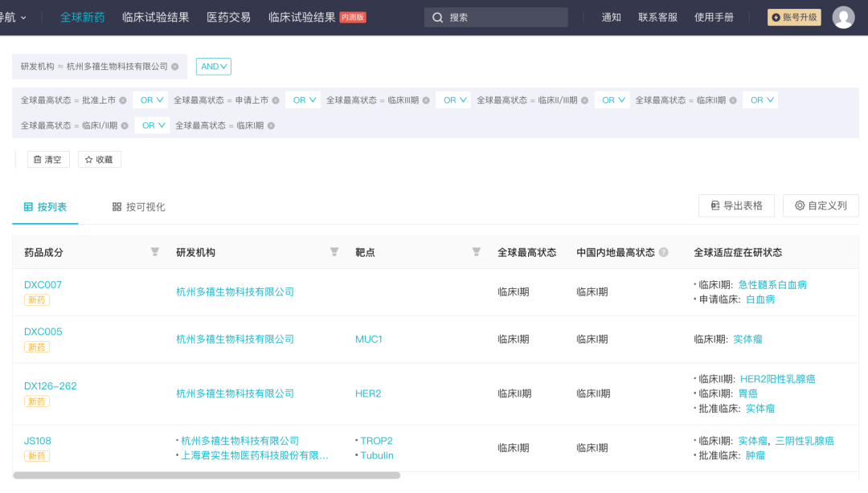Expand the OR dropdown after 批准上市
This screenshot has height=493, width=868.
(152, 100)
